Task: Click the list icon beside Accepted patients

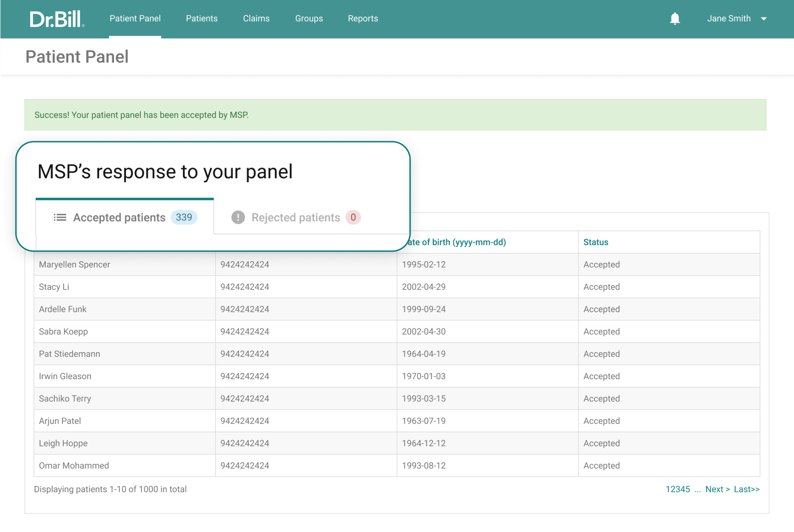Action: pos(60,217)
